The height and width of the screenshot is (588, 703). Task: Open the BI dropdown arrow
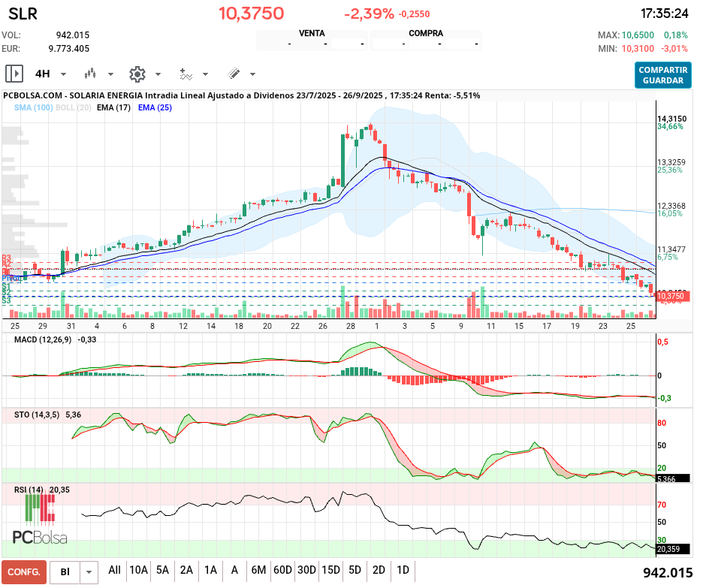click(x=89, y=571)
